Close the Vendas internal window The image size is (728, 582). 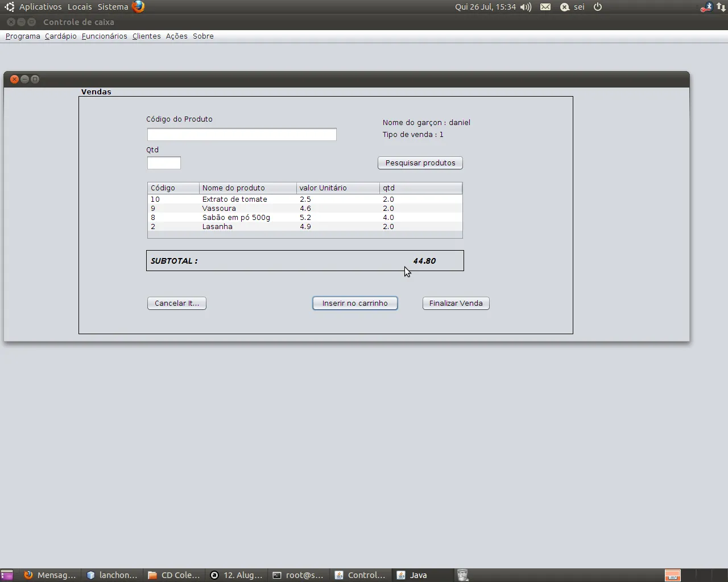[15, 79]
